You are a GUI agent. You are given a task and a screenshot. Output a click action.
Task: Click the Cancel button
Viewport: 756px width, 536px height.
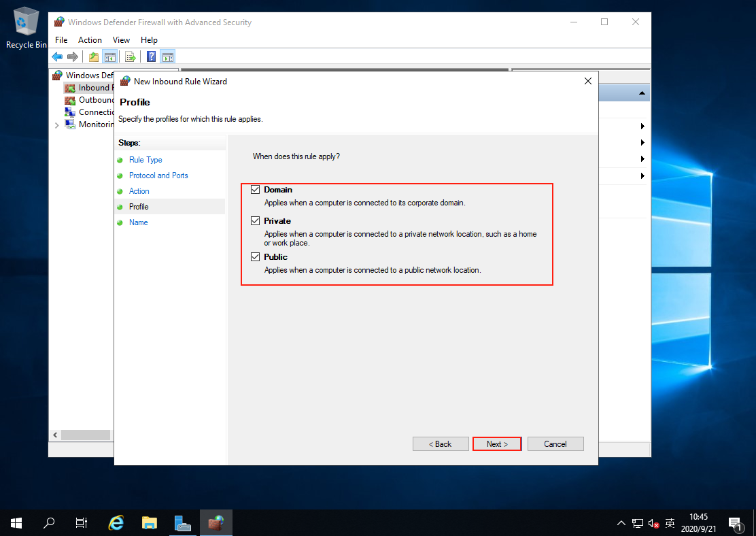(x=555, y=444)
